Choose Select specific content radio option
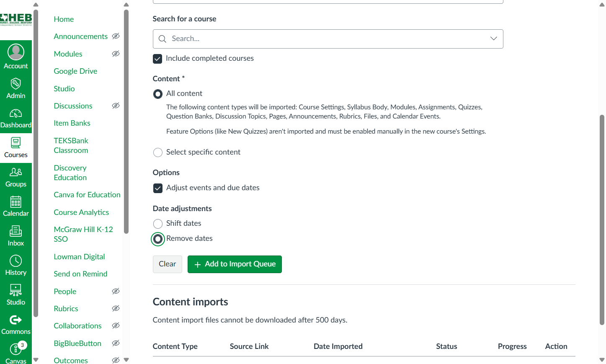606x364 pixels. pyautogui.click(x=158, y=152)
